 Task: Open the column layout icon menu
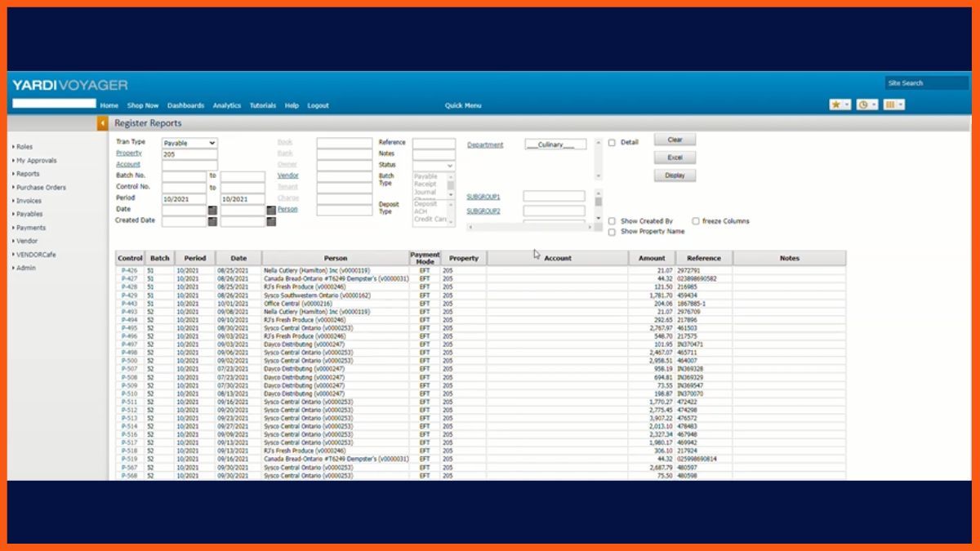tap(894, 104)
